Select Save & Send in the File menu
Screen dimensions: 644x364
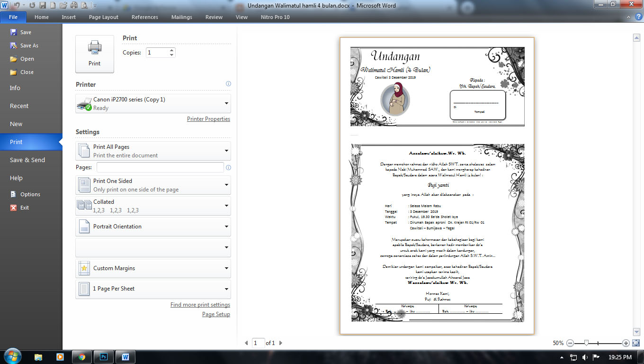27,160
